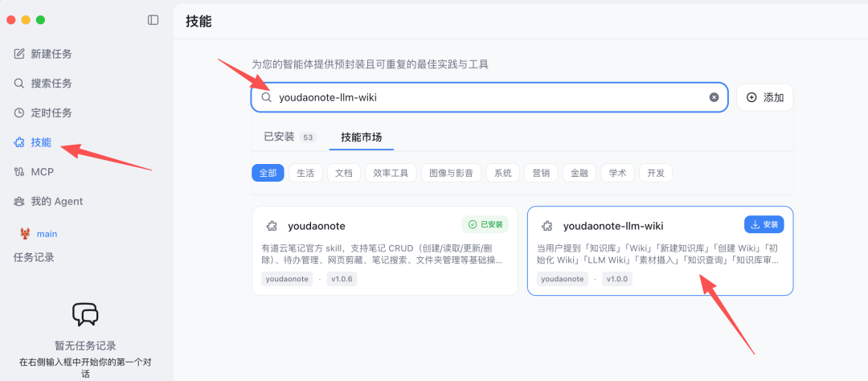Open the youdaonote-llm-wiki card title
The image size is (868, 381).
(x=613, y=226)
